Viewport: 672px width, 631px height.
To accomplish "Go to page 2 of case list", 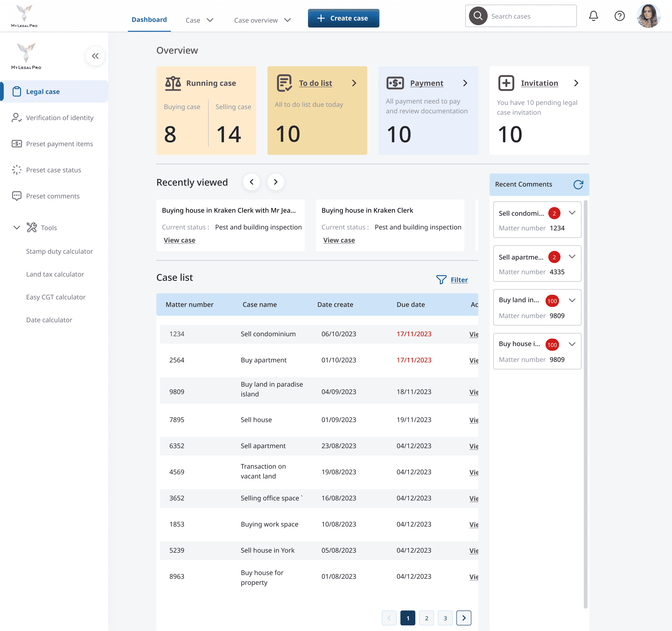I will (x=426, y=618).
